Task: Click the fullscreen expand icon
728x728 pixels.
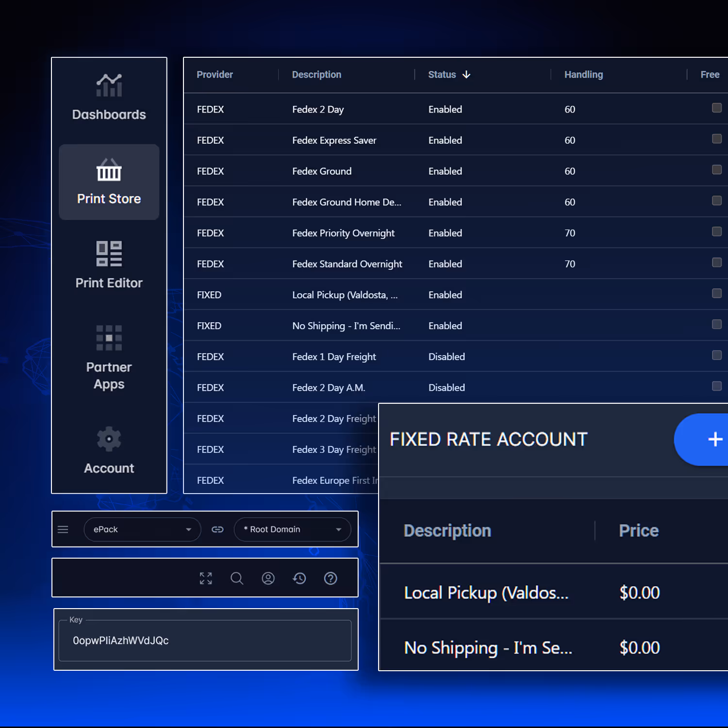Action: point(205,578)
